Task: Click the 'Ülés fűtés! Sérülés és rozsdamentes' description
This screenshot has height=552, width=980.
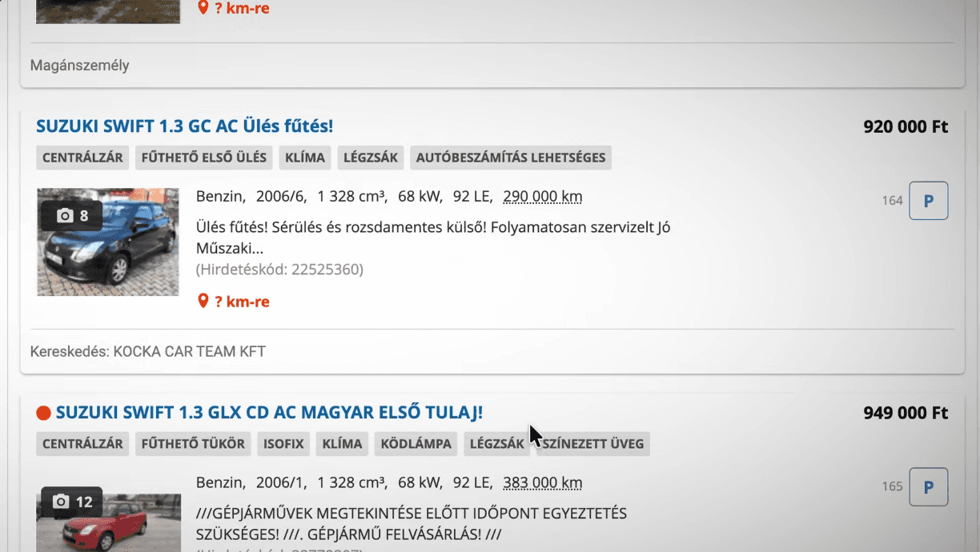Action: (x=433, y=238)
